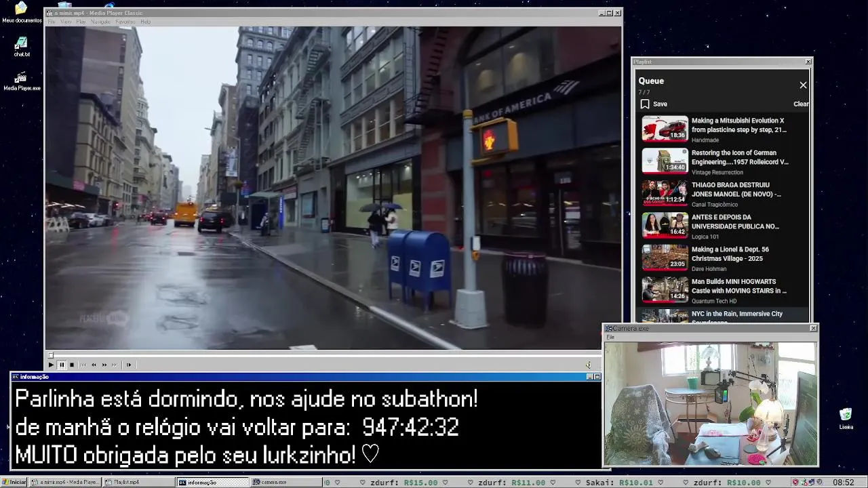Click the subathon timer 947:42:32
The height and width of the screenshot is (488, 868).
tap(410, 427)
